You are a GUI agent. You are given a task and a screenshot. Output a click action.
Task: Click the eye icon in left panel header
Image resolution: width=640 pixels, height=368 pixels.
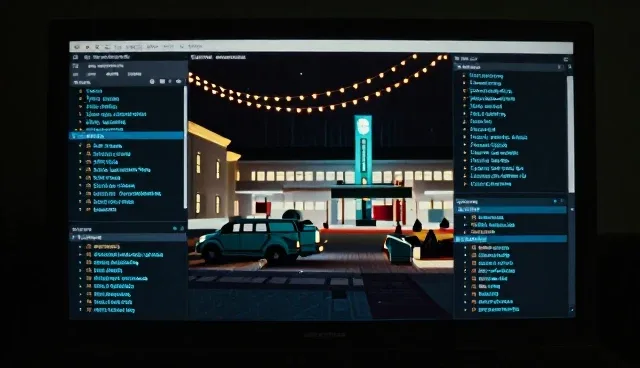point(178,82)
